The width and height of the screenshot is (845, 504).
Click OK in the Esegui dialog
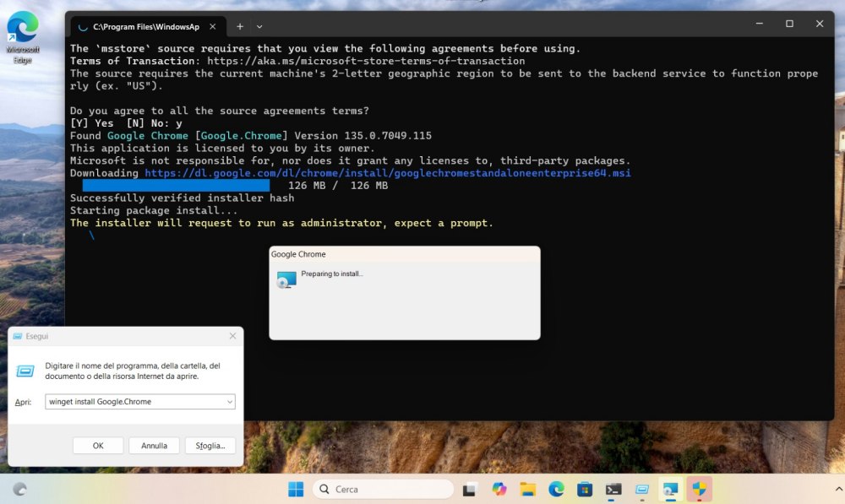click(x=98, y=445)
